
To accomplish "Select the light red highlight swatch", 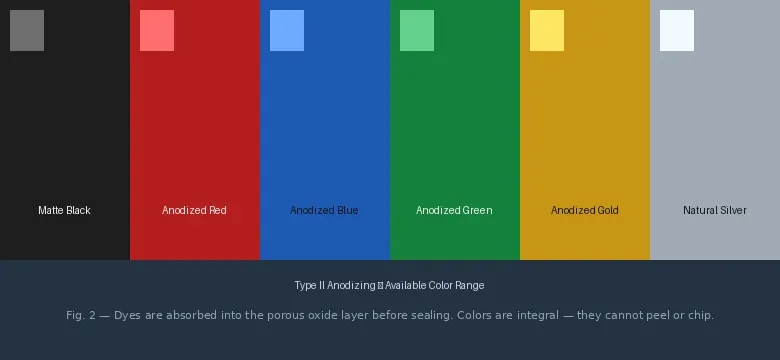I will (157, 30).
